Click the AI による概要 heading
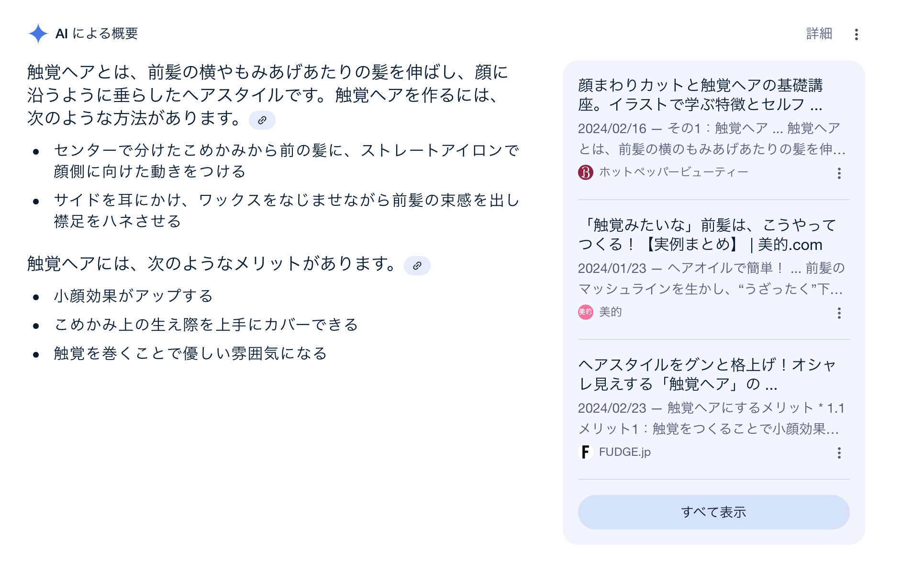This screenshot has width=924, height=564. (97, 34)
